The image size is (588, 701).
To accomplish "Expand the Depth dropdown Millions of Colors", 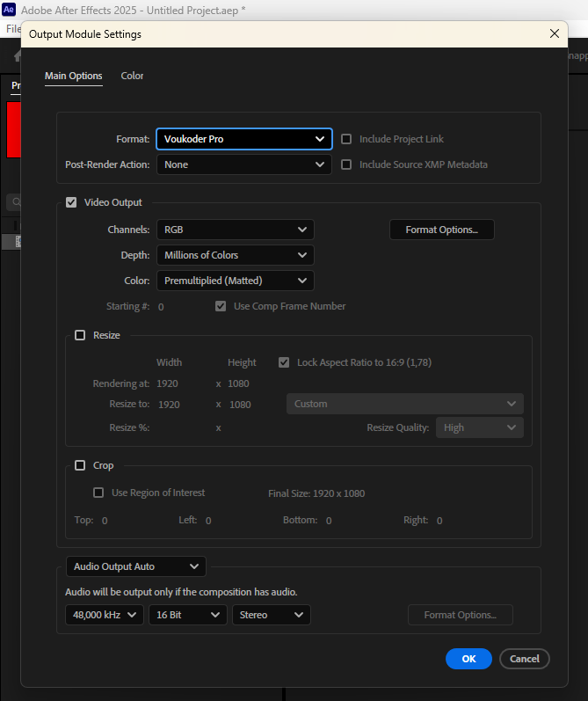I will [x=235, y=255].
